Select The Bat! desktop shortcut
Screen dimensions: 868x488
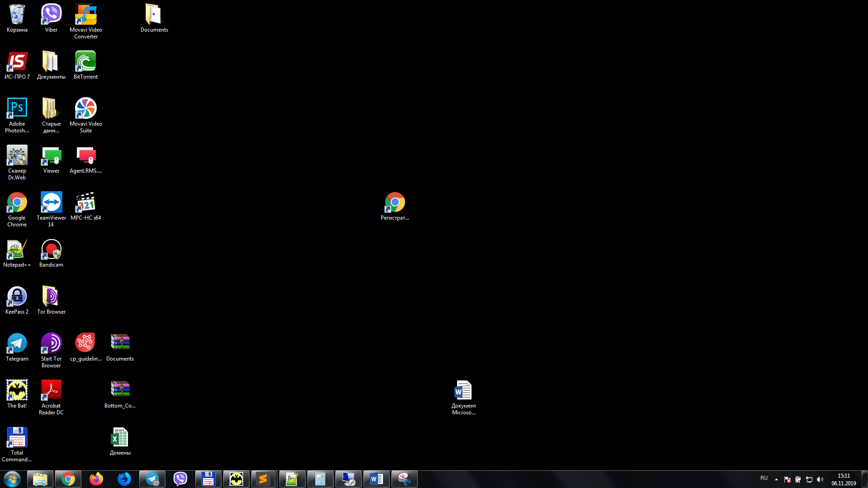click(17, 394)
